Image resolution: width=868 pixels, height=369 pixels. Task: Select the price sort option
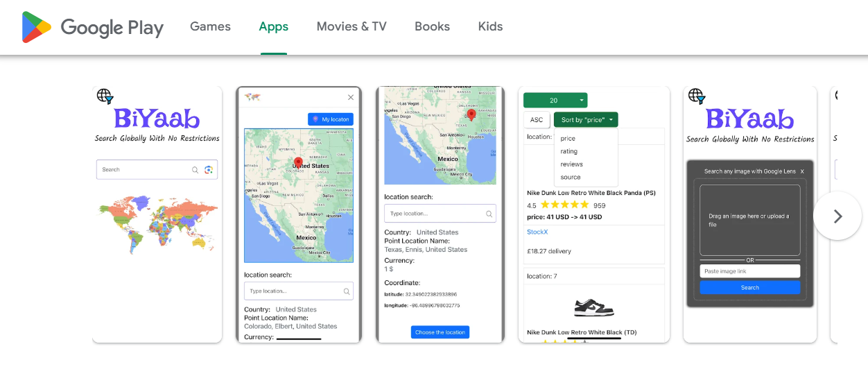click(568, 138)
